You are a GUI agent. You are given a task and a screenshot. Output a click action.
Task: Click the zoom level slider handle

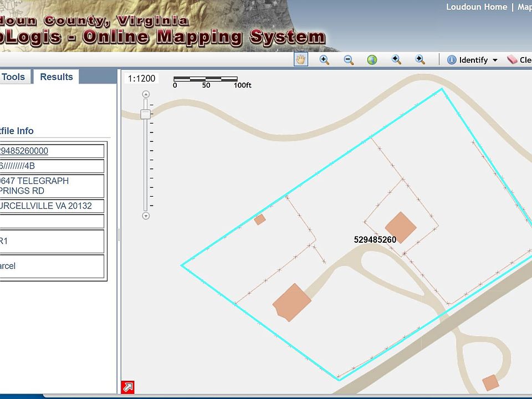pyautogui.click(x=146, y=114)
